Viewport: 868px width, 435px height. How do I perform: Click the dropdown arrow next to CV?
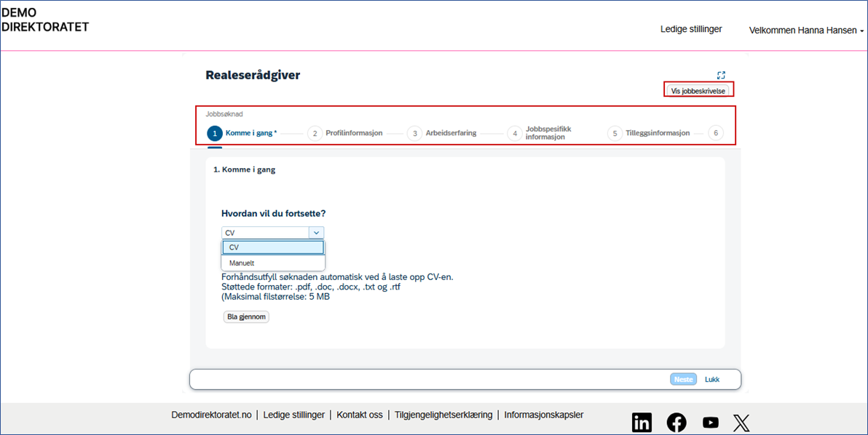[316, 233]
